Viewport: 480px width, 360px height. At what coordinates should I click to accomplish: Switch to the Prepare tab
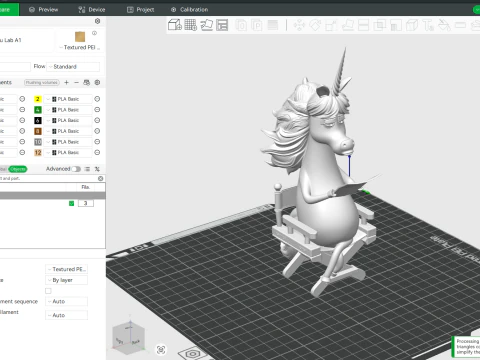[x=9, y=10]
